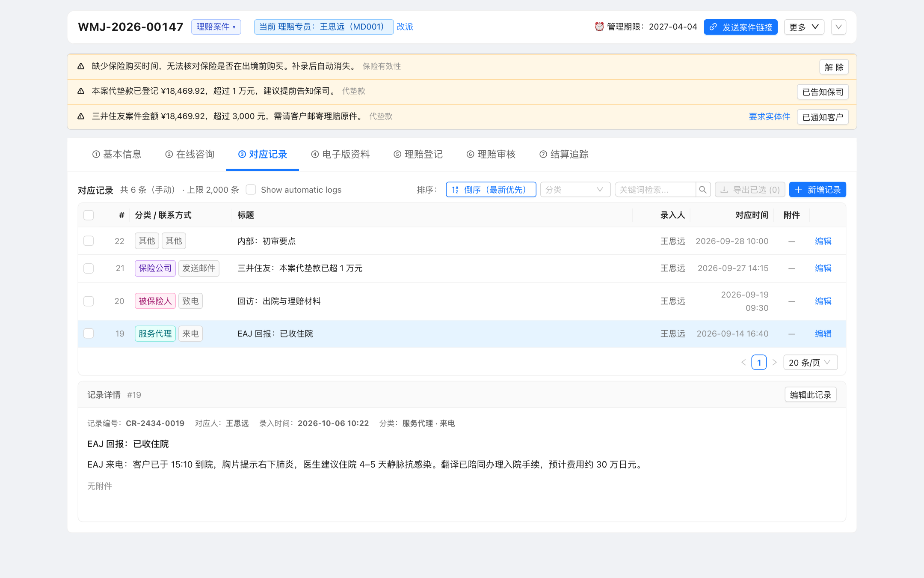Image resolution: width=924 pixels, height=578 pixels.
Task: Switch to the 理赔审核 tab
Action: point(491,154)
